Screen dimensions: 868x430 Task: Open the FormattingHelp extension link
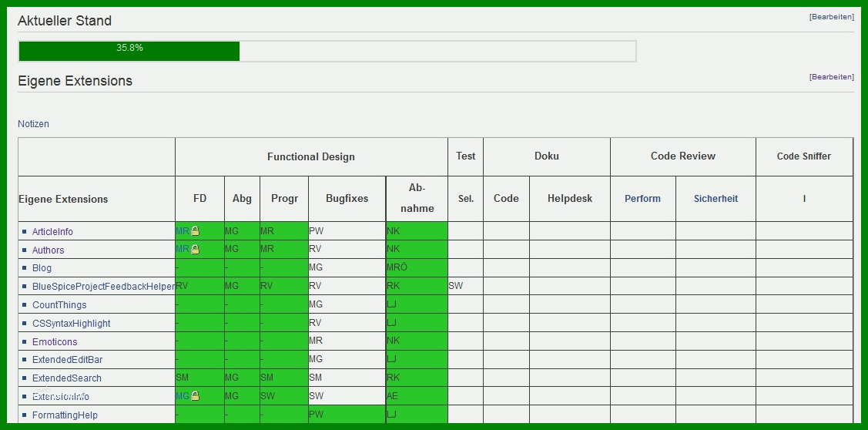[65, 415]
